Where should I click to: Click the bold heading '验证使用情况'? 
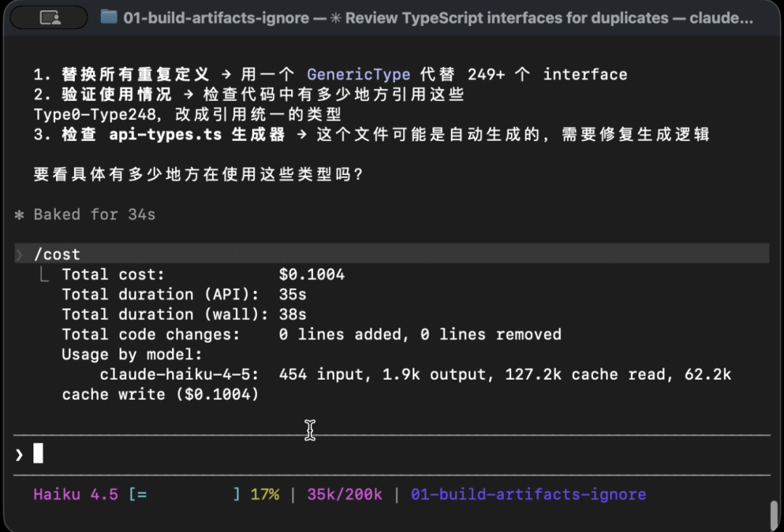coord(116,94)
